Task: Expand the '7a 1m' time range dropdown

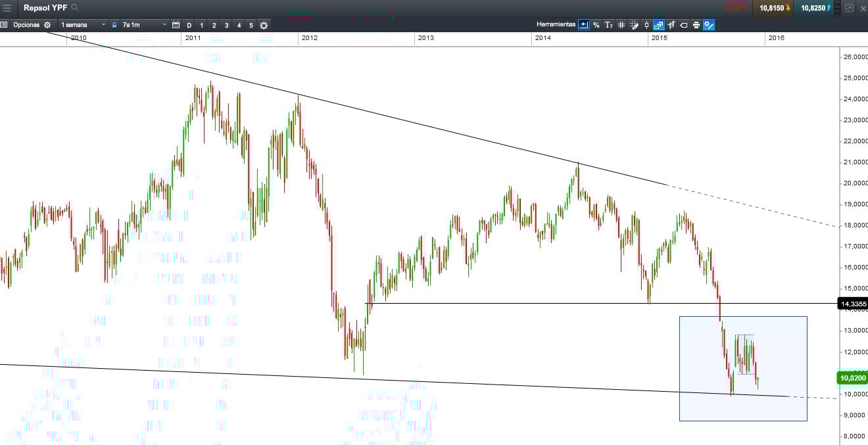Action: [144, 25]
